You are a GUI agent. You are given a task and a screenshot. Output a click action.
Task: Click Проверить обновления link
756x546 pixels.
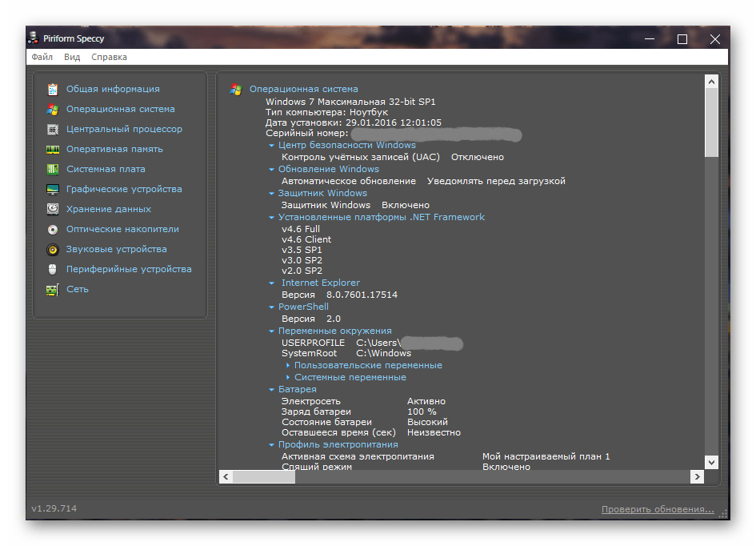click(x=658, y=509)
